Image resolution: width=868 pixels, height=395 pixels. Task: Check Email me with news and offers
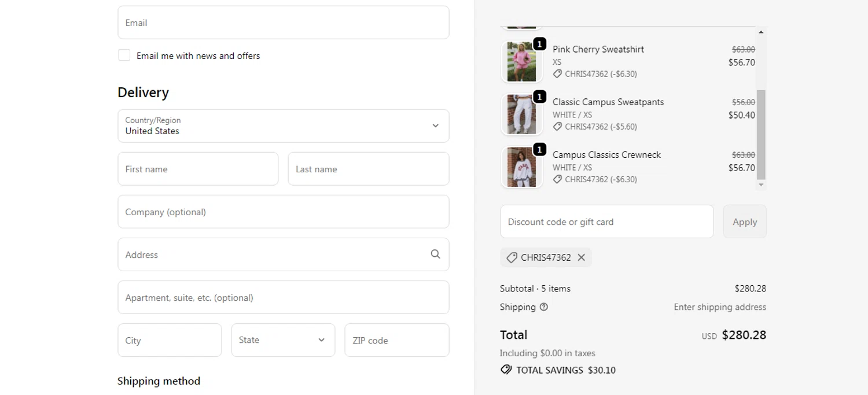pos(124,55)
